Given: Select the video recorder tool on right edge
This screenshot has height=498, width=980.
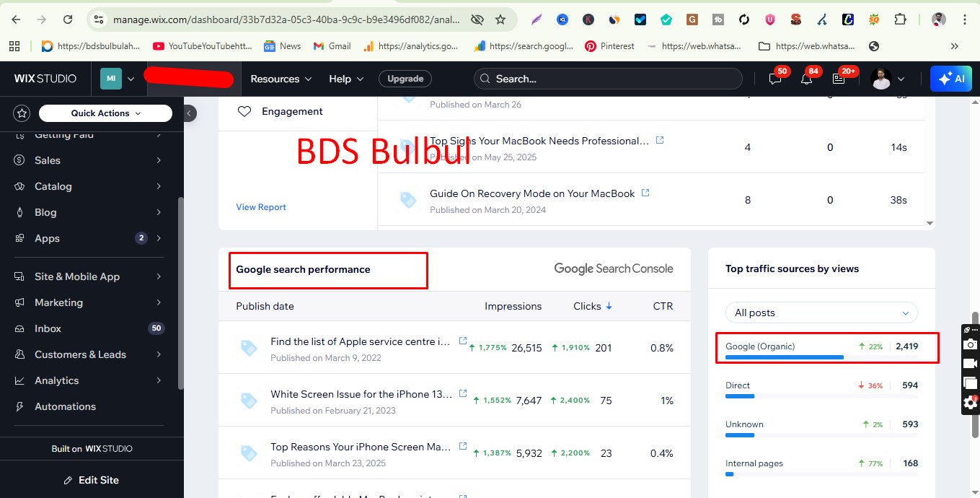Looking at the screenshot, I should [969, 364].
